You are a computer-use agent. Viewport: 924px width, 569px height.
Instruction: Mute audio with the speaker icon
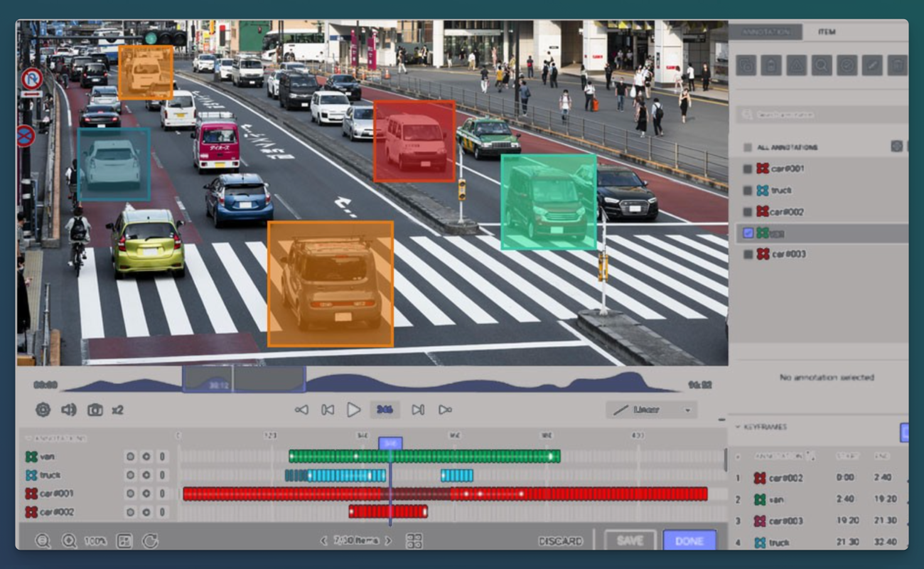68,410
